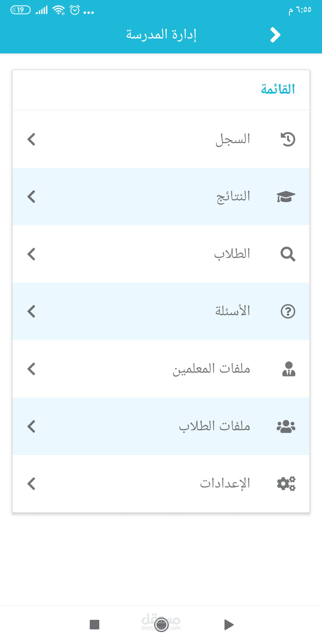
Task: Tap the Android home circle button
Action: [x=161, y=625]
